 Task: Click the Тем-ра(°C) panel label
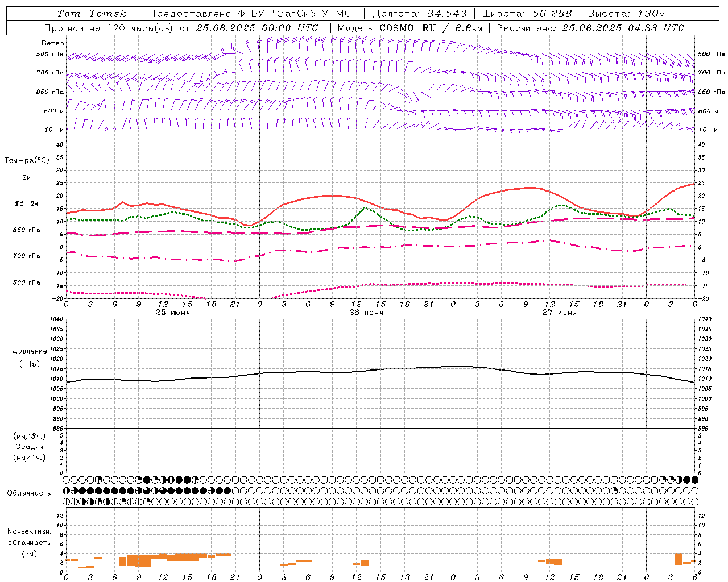(x=27, y=160)
